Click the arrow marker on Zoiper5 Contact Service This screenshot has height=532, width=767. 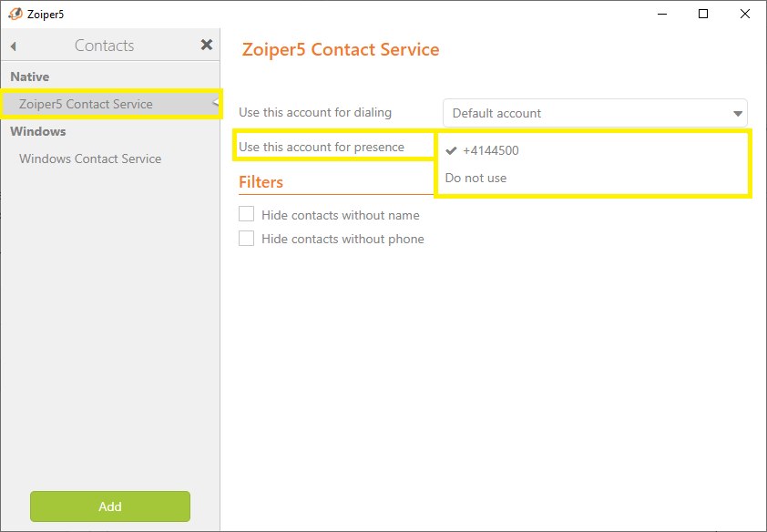(216, 103)
